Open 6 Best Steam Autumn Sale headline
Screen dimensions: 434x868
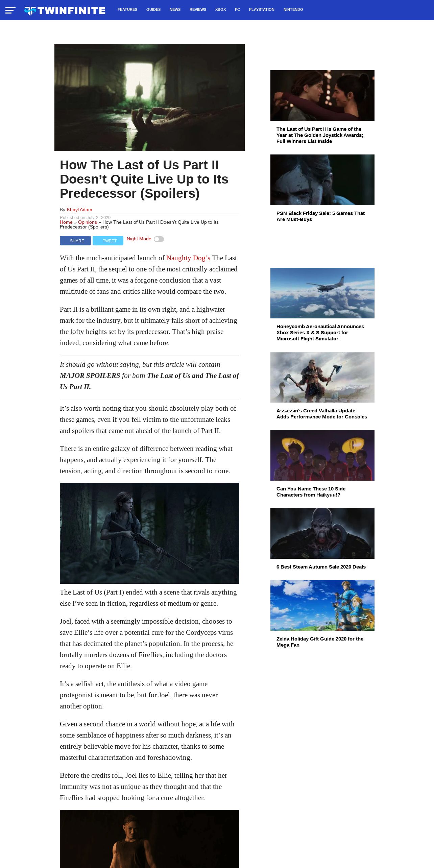coord(321,567)
